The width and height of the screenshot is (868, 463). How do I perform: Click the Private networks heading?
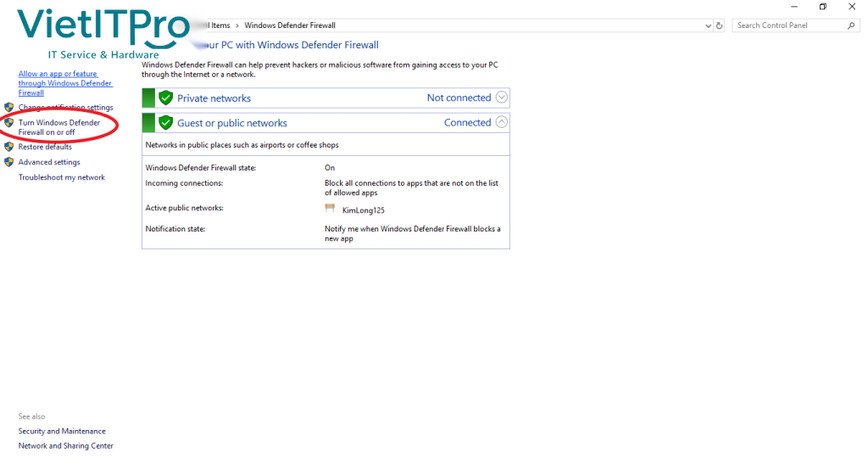(214, 98)
